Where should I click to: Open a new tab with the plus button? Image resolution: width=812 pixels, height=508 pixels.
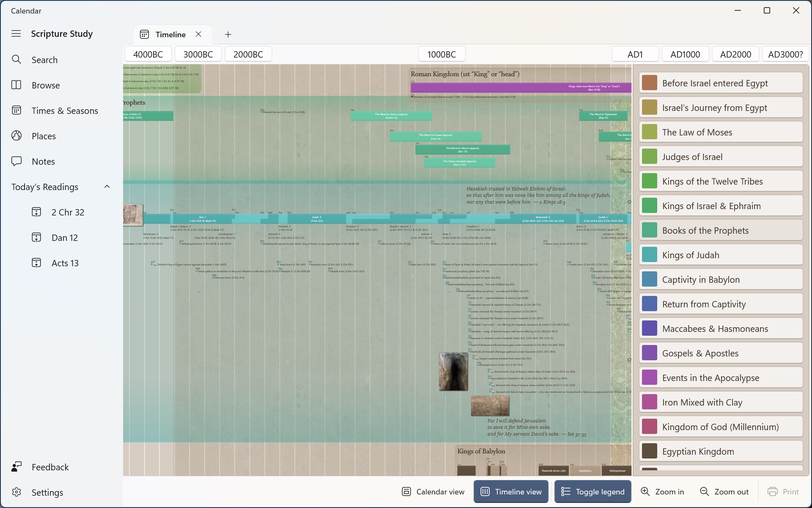point(228,34)
